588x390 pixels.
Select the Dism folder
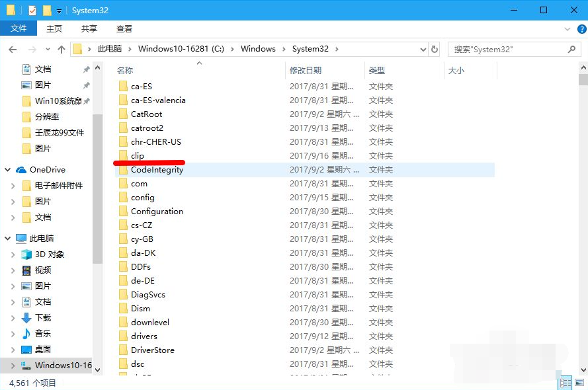click(x=140, y=308)
